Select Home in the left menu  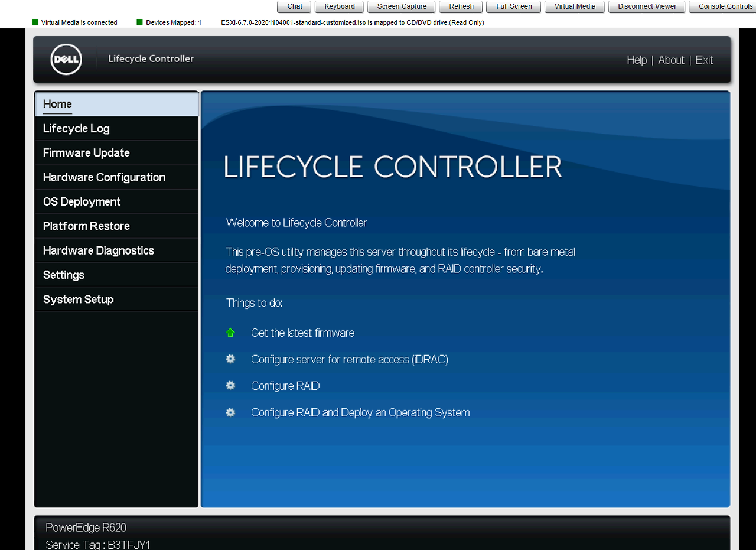(117, 104)
